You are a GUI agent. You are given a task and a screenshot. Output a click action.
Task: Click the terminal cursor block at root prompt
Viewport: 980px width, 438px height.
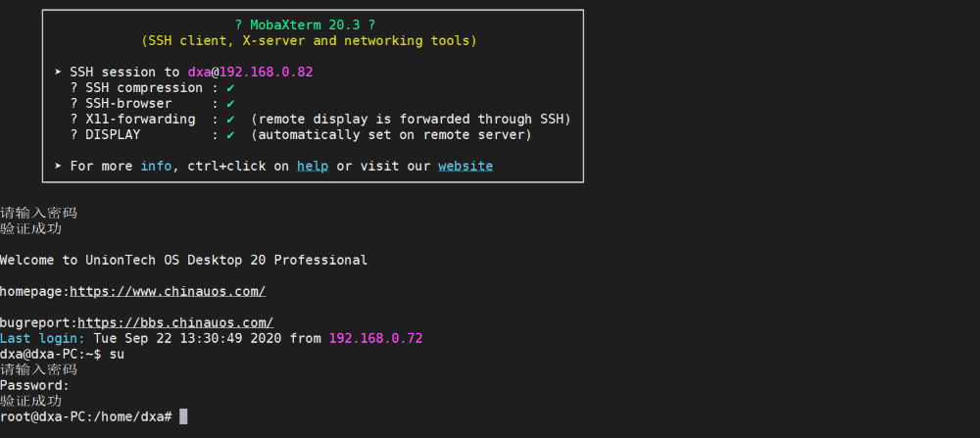coord(183,416)
